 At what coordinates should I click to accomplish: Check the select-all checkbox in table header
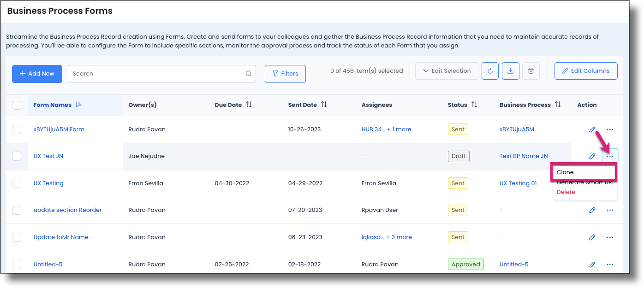coord(17,105)
